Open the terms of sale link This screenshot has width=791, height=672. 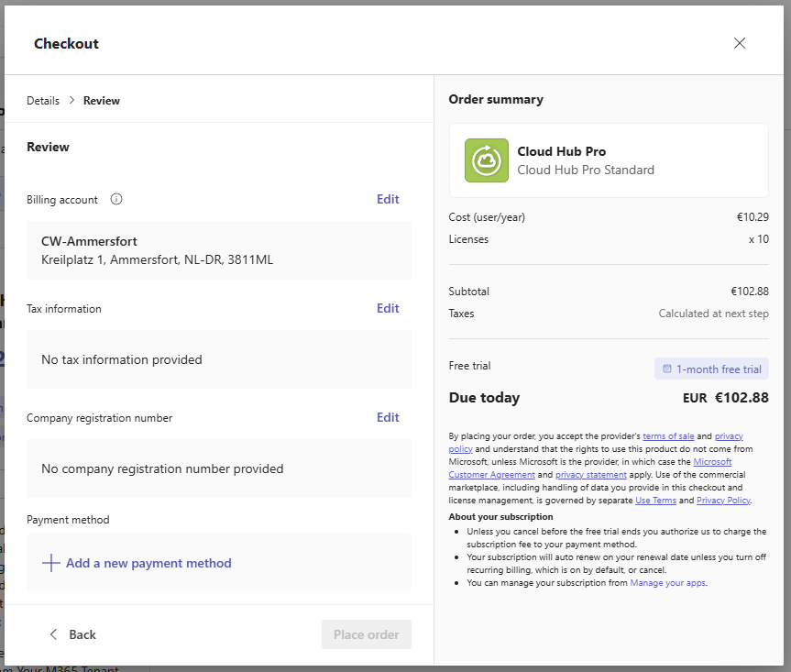click(x=668, y=435)
